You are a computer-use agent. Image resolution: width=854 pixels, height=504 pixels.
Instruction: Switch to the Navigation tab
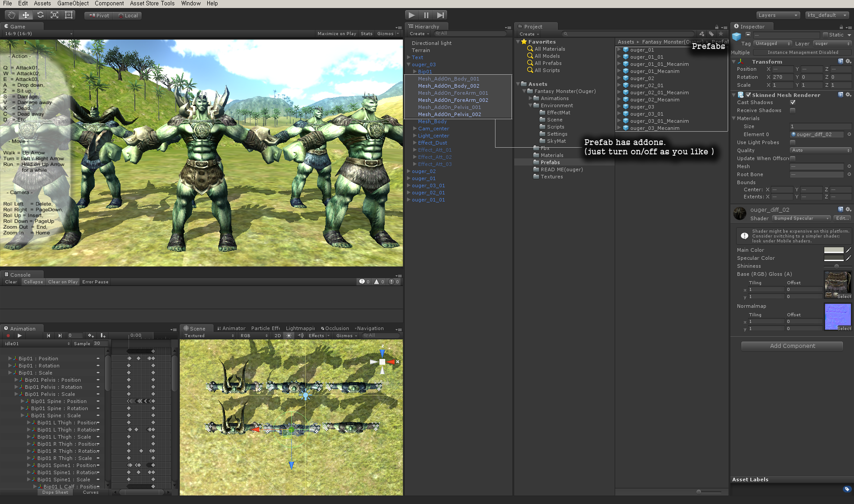(x=370, y=328)
